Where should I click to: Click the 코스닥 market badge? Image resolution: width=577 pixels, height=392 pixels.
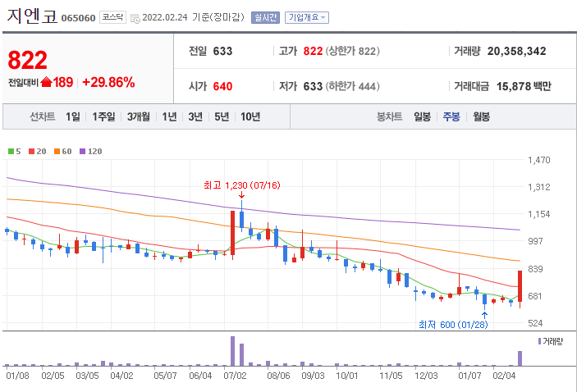click(x=113, y=17)
